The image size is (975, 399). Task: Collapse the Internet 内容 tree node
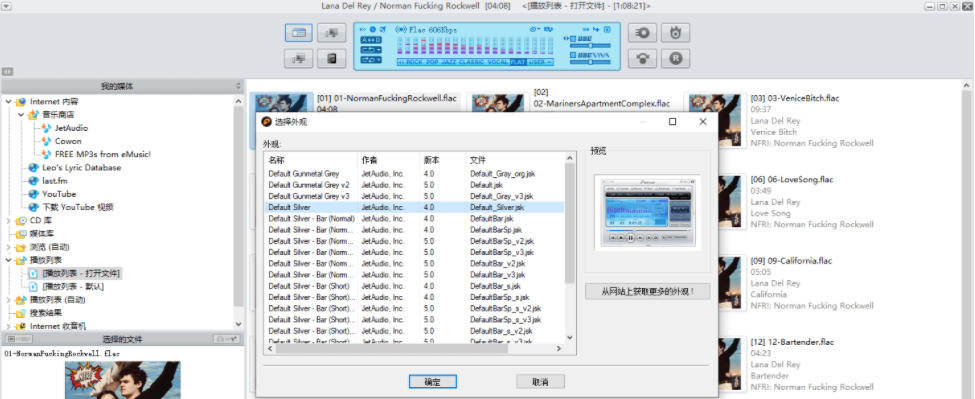click(x=9, y=101)
